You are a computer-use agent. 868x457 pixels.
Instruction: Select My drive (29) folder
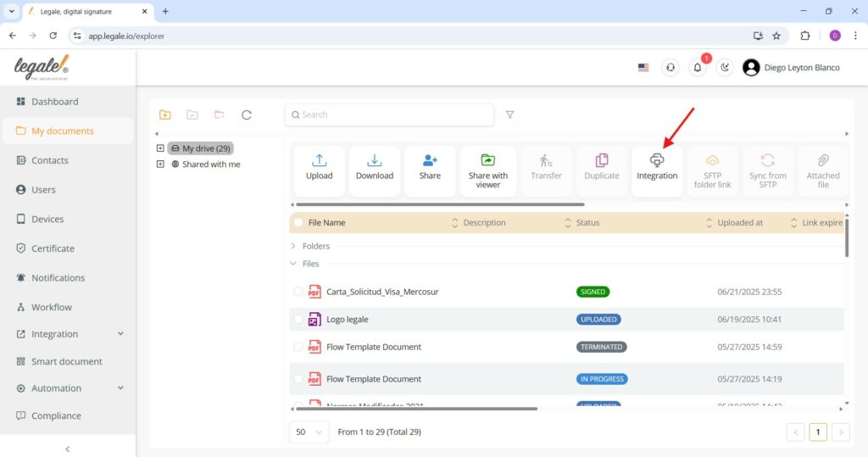point(200,148)
